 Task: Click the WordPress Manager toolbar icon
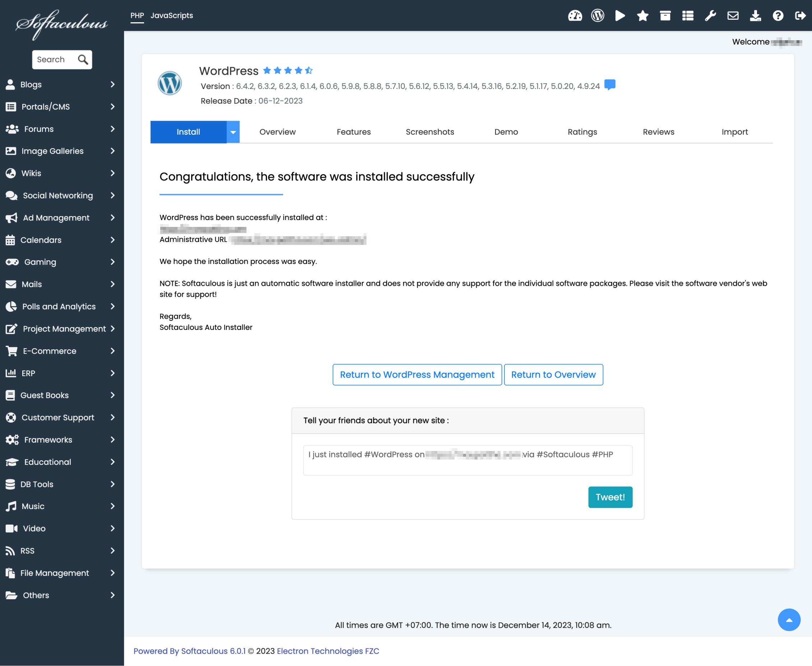(x=598, y=16)
